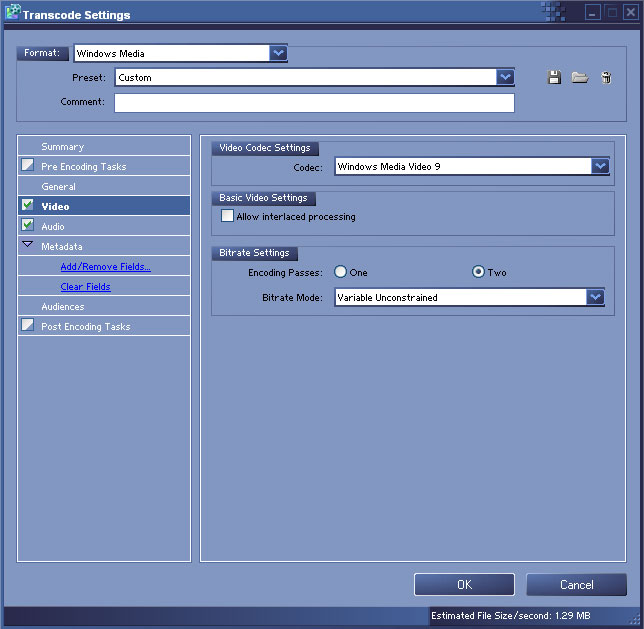The height and width of the screenshot is (629, 644).
Task: Click the Cancel button
Action: [577, 584]
